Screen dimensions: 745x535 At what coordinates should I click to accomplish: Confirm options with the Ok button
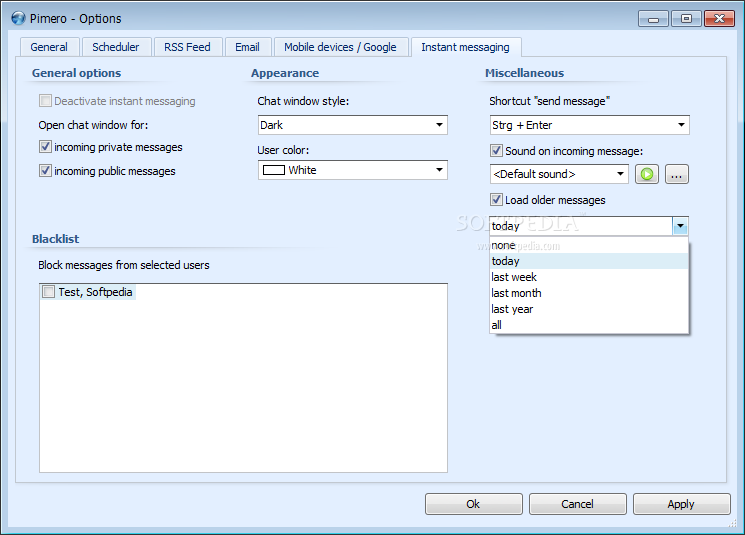coord(474,504)
